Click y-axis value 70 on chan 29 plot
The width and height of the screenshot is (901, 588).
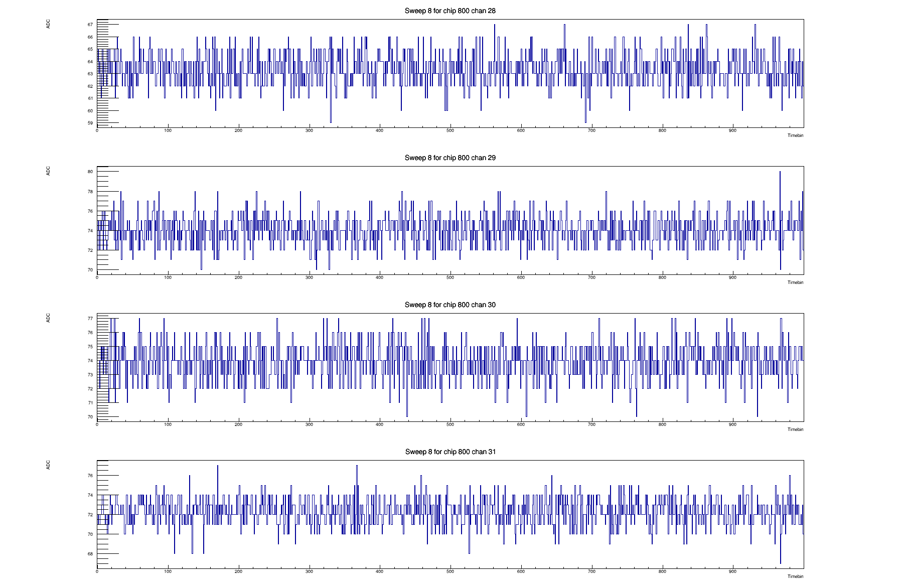[x=90, y=270]
